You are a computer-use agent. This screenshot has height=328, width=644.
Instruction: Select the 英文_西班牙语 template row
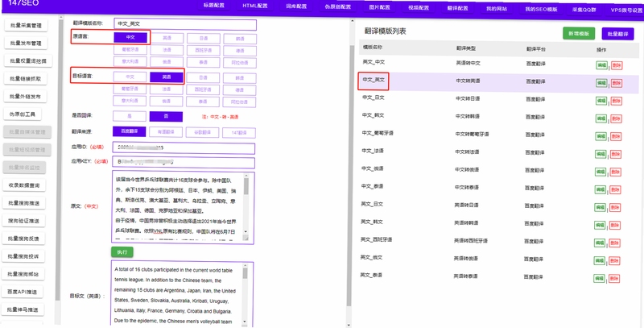[x=497, y=240]
